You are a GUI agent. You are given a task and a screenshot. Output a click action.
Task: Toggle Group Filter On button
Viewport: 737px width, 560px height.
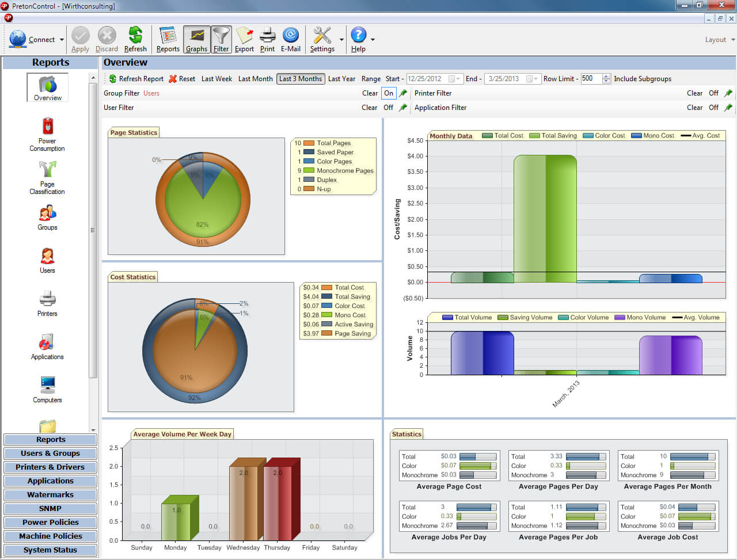coord(389,93)
